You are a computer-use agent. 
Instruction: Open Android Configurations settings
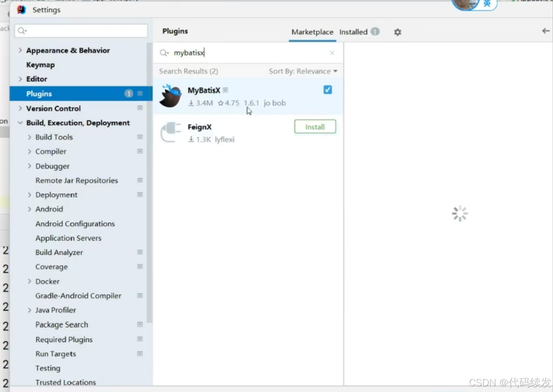pos(75,223)
